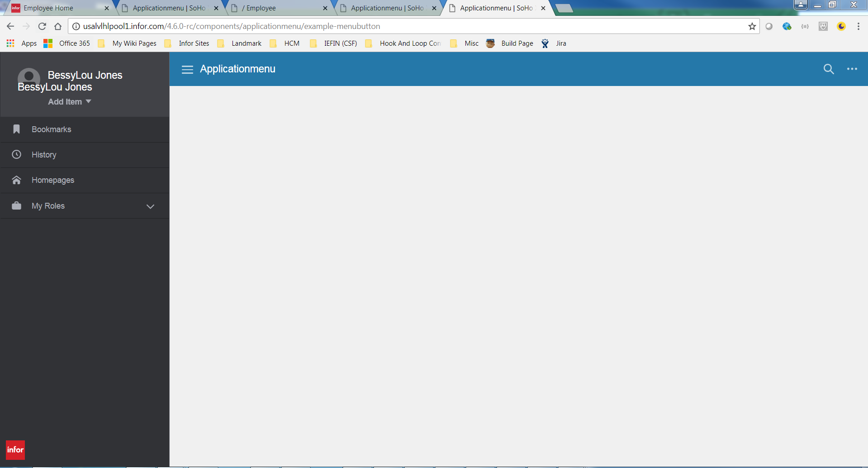Image resolution: width=868 pixels, height=468 pixels.
Task: Select History in the sidebar
Action: pyautogui.click(x=85, y=155)
